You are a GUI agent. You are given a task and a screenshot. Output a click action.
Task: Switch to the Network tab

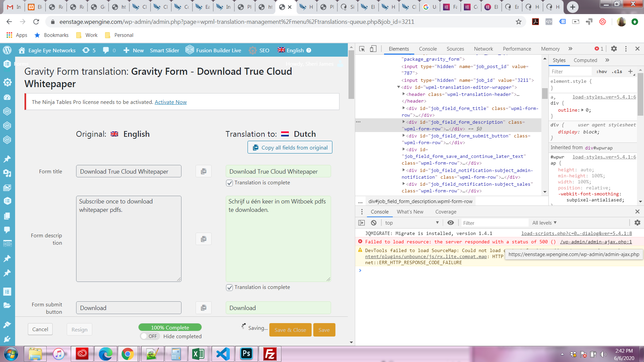tap(483, 49)
